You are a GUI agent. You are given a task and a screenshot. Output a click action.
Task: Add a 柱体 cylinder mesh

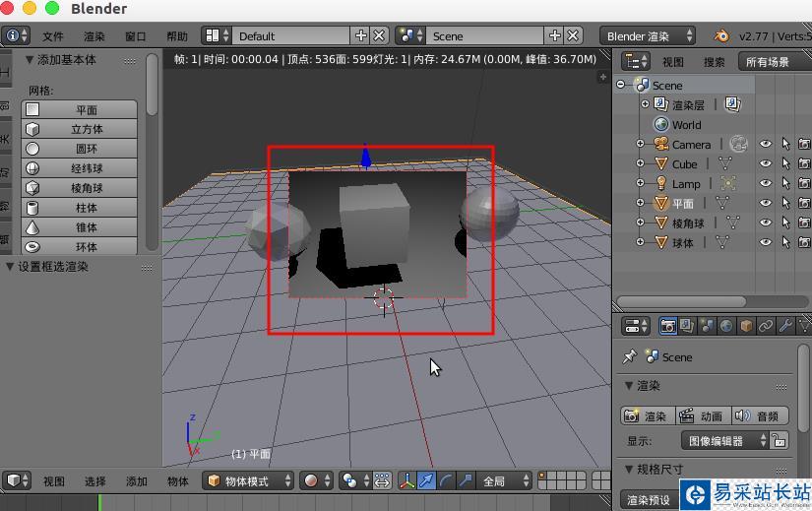pos(80,208)
